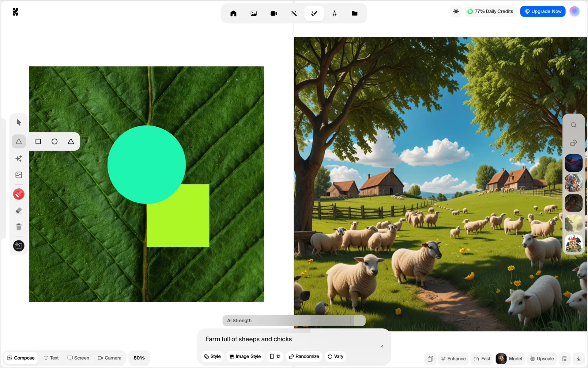Pick the circle shape option
This screenshot has height=368, width=588.
(x=55, y=141)
